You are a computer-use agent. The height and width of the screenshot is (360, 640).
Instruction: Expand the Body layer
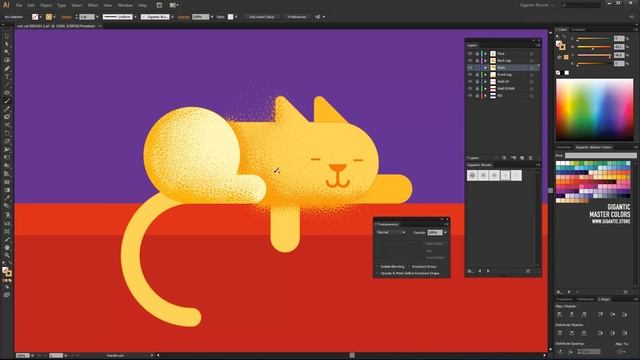[485, 67]
